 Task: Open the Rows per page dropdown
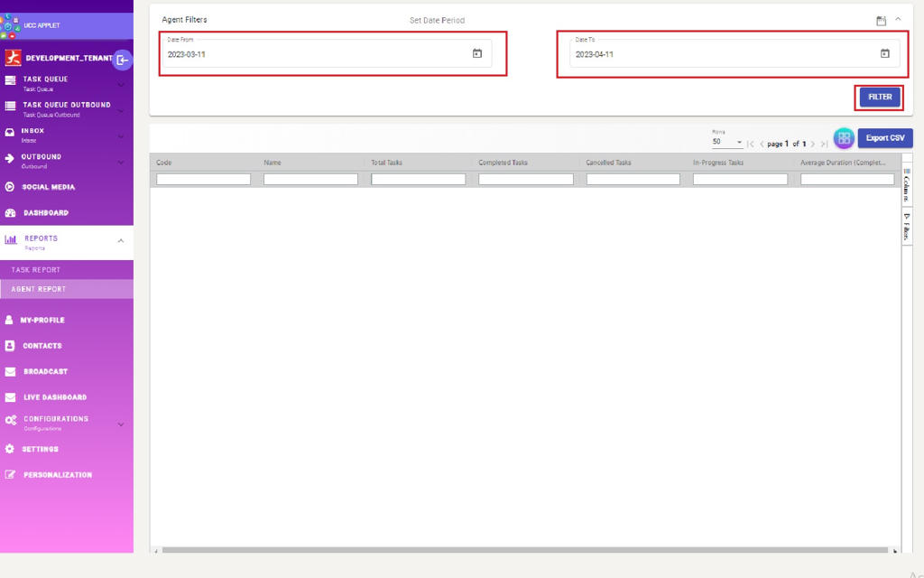pyautogui.click(x=726, y=143)
